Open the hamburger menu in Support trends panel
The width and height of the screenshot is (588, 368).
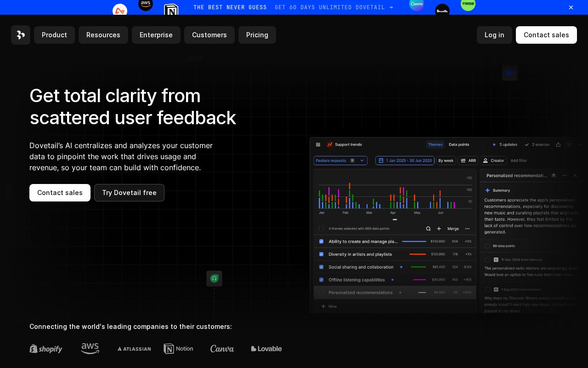[x=318, y=144]
